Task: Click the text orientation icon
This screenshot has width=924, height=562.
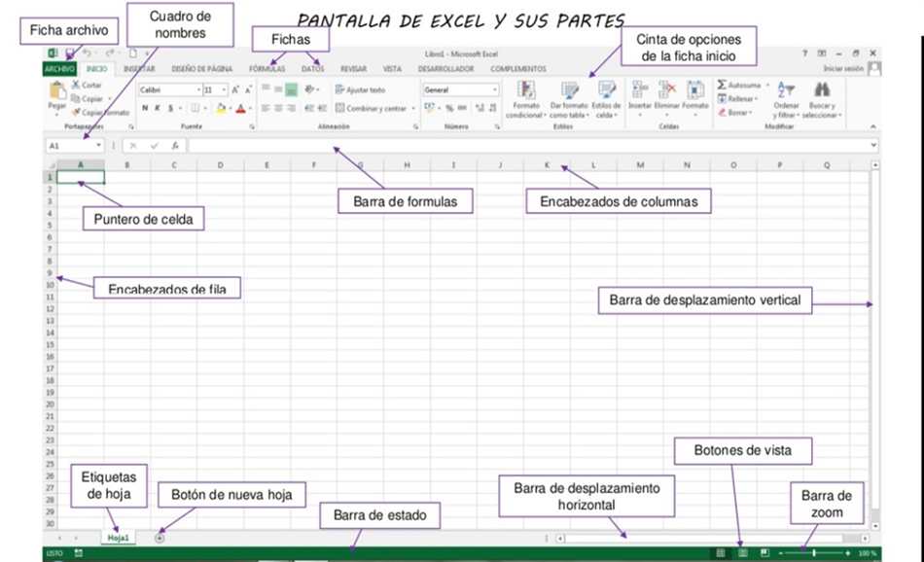Action: [x=310, y=89]
